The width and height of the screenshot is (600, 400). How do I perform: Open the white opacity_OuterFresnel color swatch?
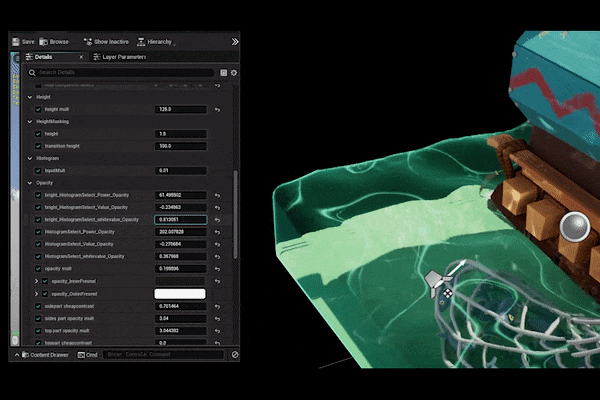180,293
